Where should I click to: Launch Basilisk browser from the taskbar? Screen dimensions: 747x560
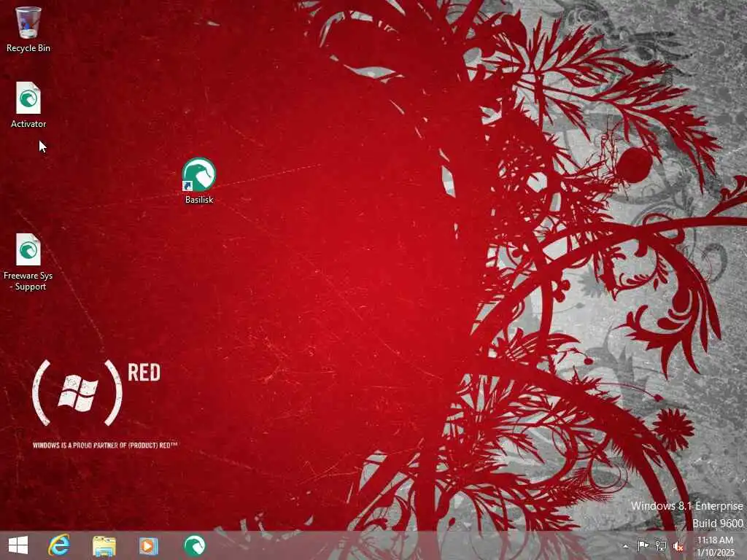[194, 545]
